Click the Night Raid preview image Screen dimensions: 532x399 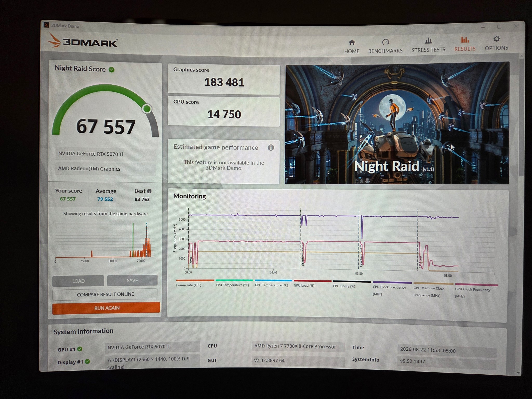pos(397,123)
